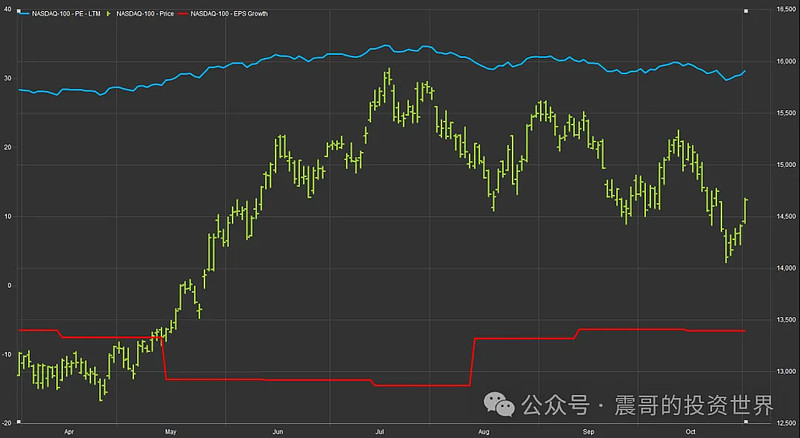Click the Sep label on the time axis

pyautogui.click(x=588, y=432)
